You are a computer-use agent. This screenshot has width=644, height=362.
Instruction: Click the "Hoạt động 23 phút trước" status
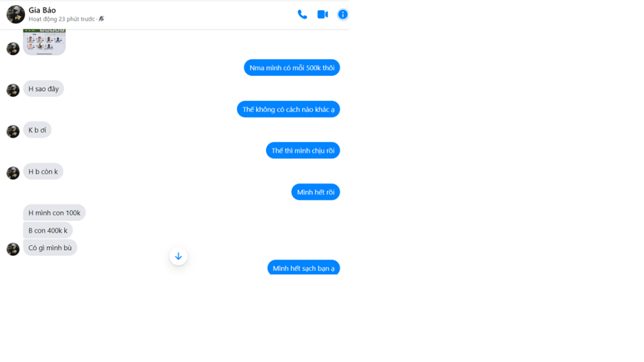click(x=62, y=19)
